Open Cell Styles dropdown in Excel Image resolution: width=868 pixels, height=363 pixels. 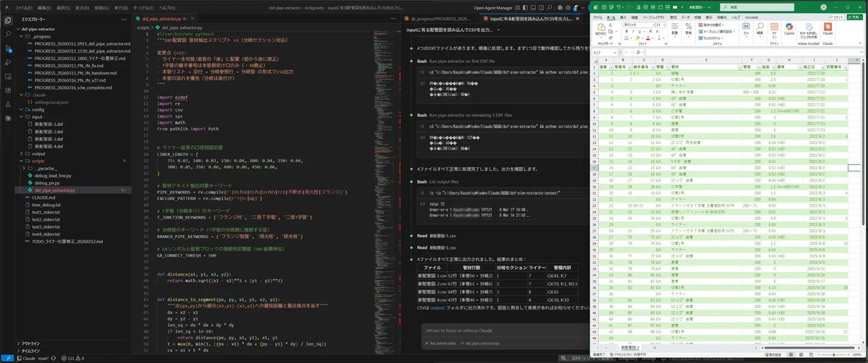[x=711, y=38]
